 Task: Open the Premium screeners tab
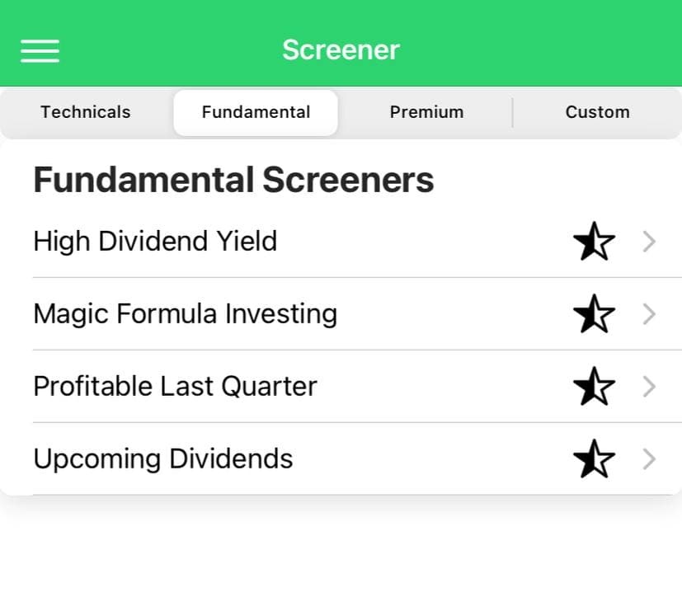pyautogui.click(x=426, y=112)
